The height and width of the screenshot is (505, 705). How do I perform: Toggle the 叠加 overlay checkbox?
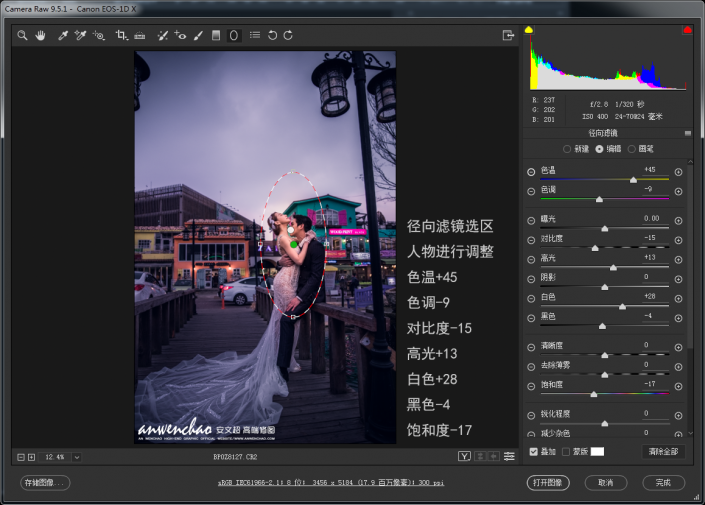click(534, 451)
